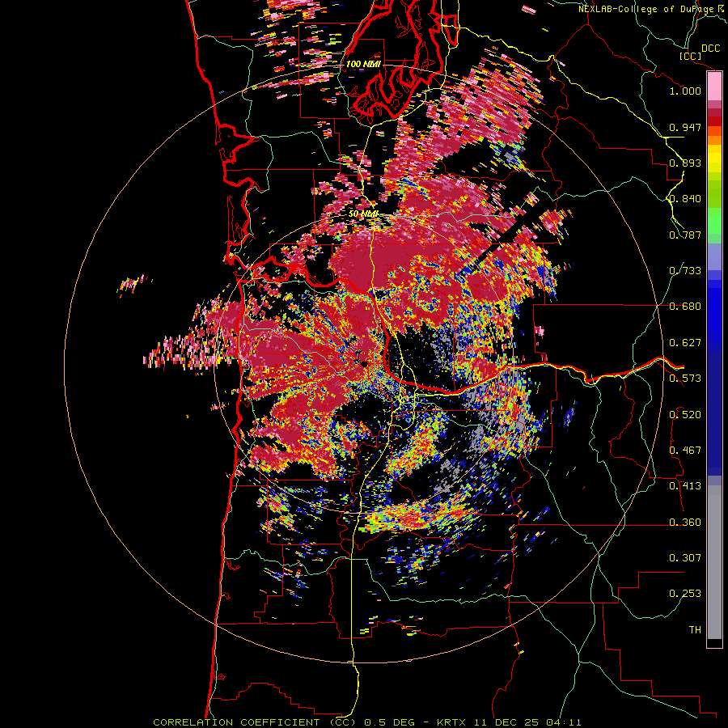Click the 0.627 color scale value
728x728 pixels.
(x=685, y=343)
